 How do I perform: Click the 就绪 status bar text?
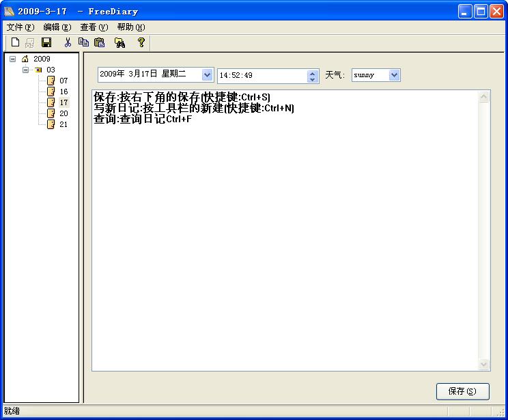coord(12,411)
